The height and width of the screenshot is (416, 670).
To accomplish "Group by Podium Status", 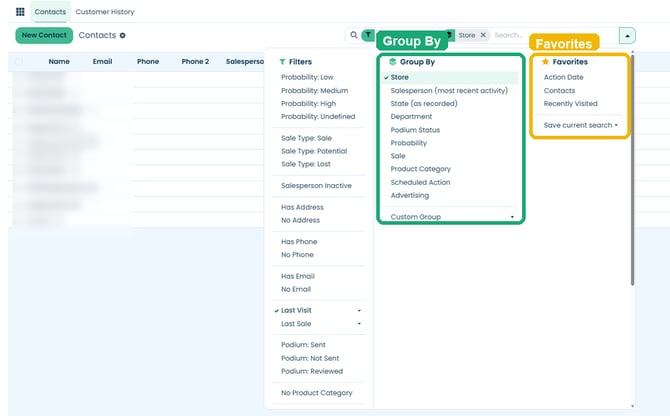I will pos(415,130).
